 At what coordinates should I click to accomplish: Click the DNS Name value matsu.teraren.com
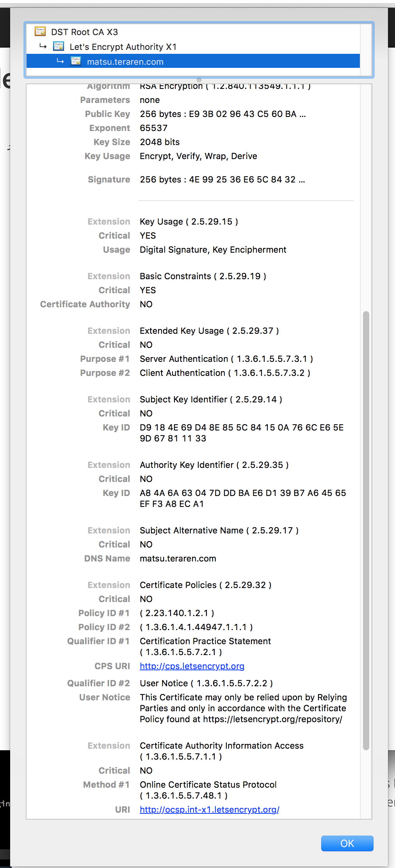(178, 558)
